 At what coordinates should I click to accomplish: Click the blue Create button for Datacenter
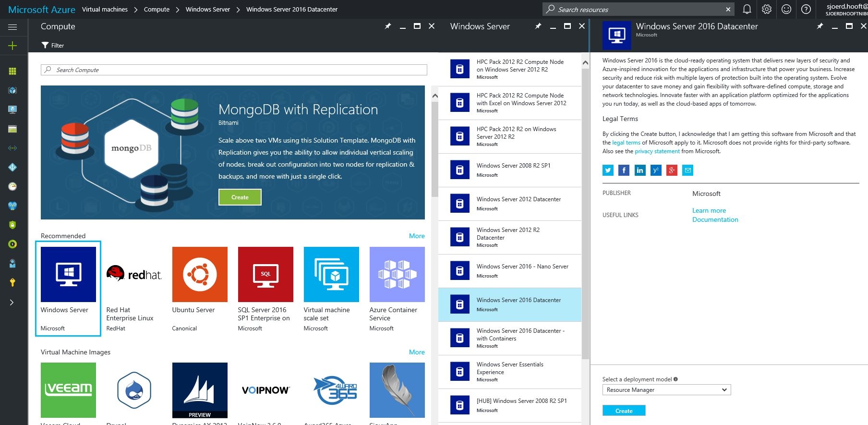624,411
